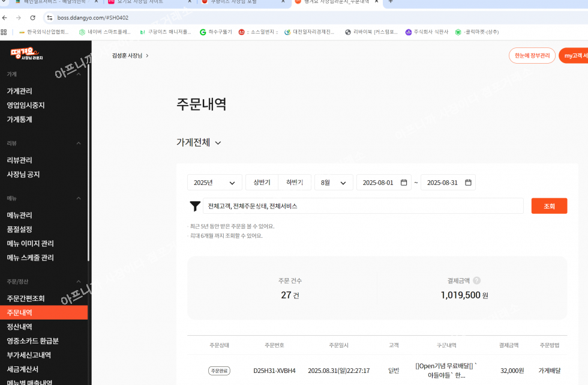Image resolution: width=588 pixels, height=385 pixels.
Task: Expand the 가게전체 store selector
Action: [x=199, y=143]
